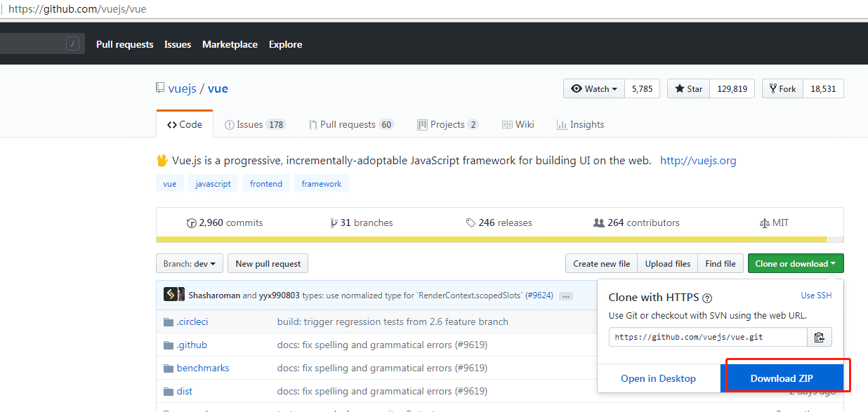Fork the vue repository
868x412 pixels.
pos(782,88)
